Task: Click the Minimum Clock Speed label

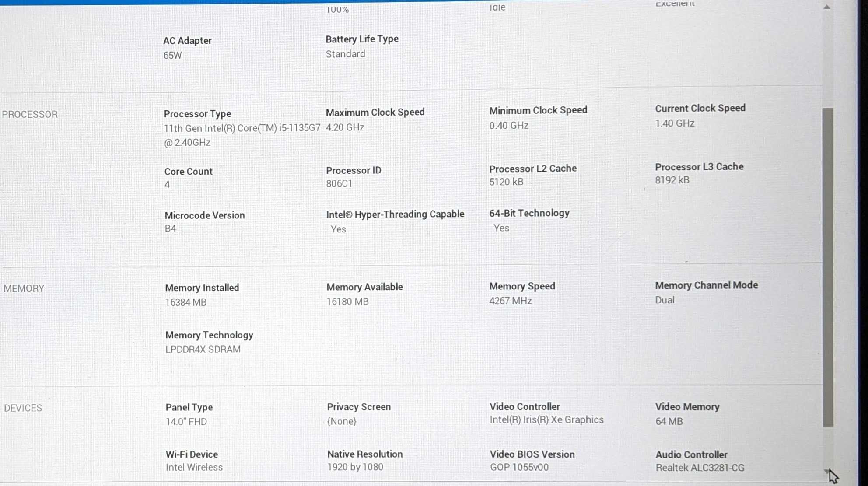Action: pyautogui.click(x=538, y=110)
